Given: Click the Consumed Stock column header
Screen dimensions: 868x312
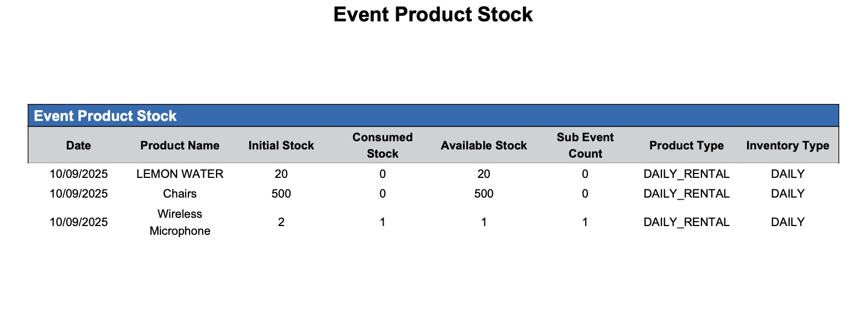Looking at the screenshot, I should 382,146.
